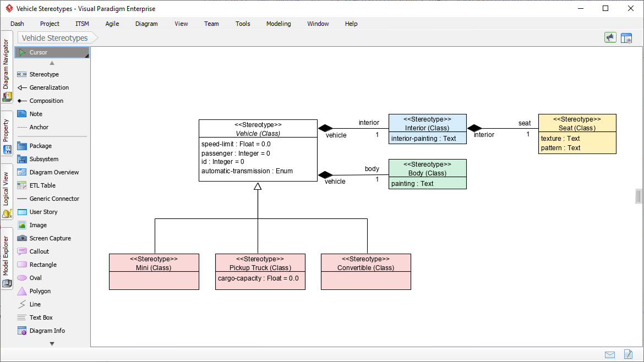The image size is (644, 362).
Task: Select the Generalization tool
Action: coord(50,87)
